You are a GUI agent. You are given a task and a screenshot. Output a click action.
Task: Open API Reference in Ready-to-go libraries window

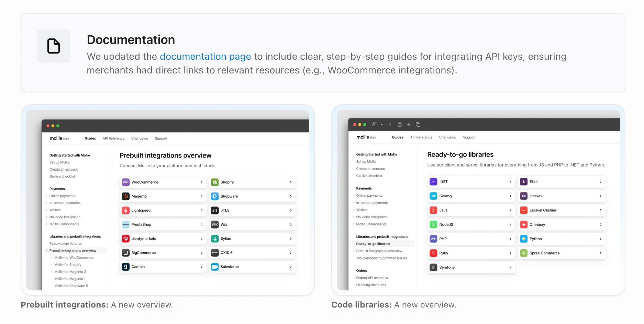tap(421, 137)
